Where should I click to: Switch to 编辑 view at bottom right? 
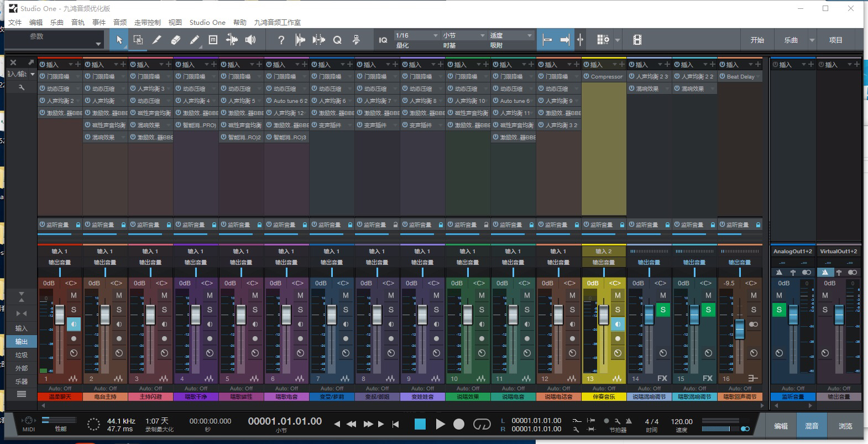click(781, 426)
